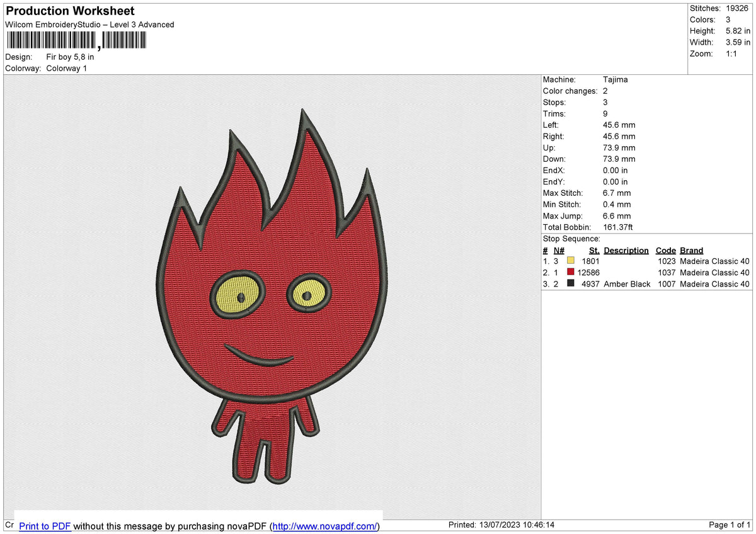This screenshot has width=756, height=534.
Task: Click the Print to PDF link
Action: [45, 526]
